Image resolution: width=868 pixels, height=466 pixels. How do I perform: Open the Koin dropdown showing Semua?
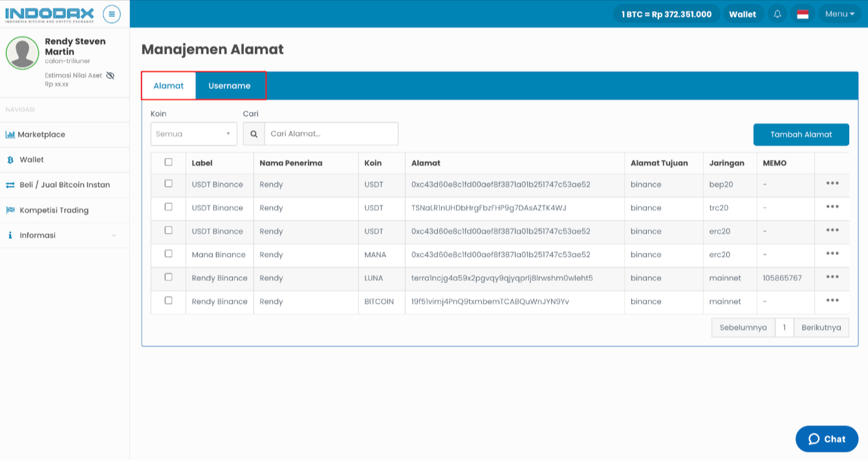[x=193, y=134]
